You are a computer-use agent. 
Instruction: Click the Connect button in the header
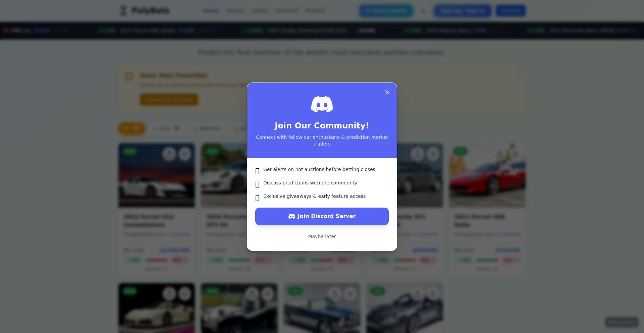[511, 11]
